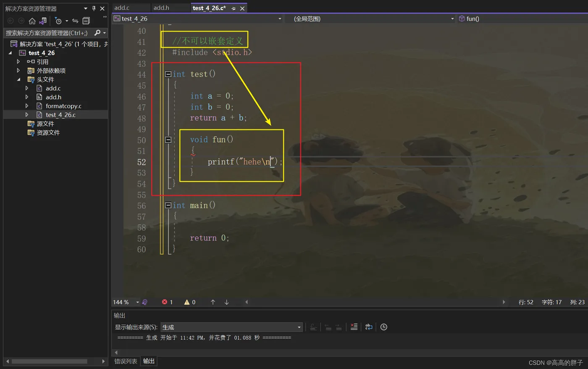Switch to the 错误列表 tab
The width and height of the screenshot is (588, 369).
[126, 361]
